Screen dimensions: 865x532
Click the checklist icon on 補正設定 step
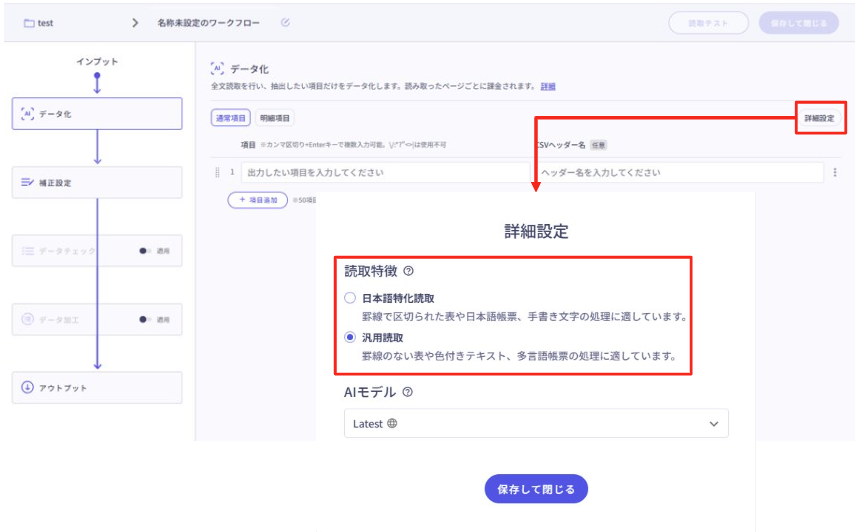coord(27,183)
